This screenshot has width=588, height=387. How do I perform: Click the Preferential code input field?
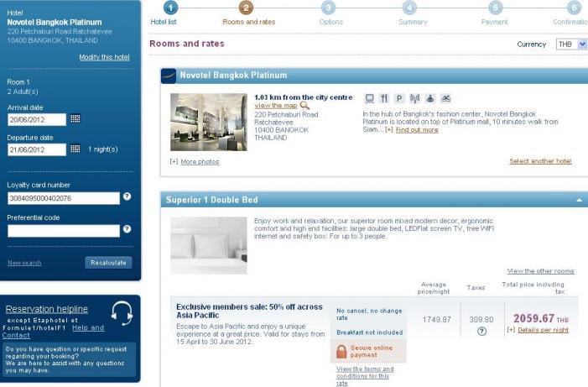coord(64,229)
